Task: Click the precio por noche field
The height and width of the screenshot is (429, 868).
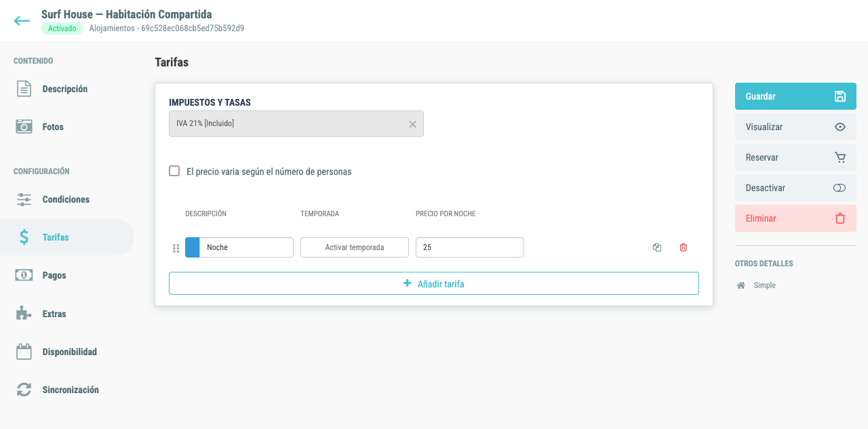Action: point(470,247)
